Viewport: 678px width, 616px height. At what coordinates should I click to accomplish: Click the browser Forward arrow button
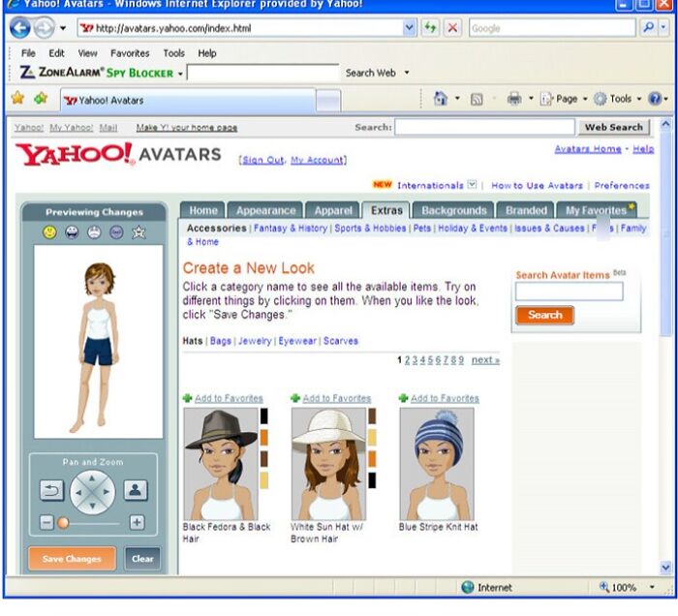click(45, 28)
